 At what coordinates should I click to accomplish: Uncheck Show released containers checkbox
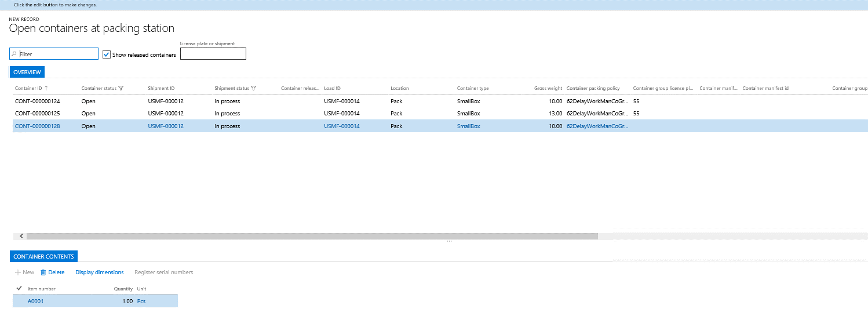pyautogui.click(x=107, y=54)
